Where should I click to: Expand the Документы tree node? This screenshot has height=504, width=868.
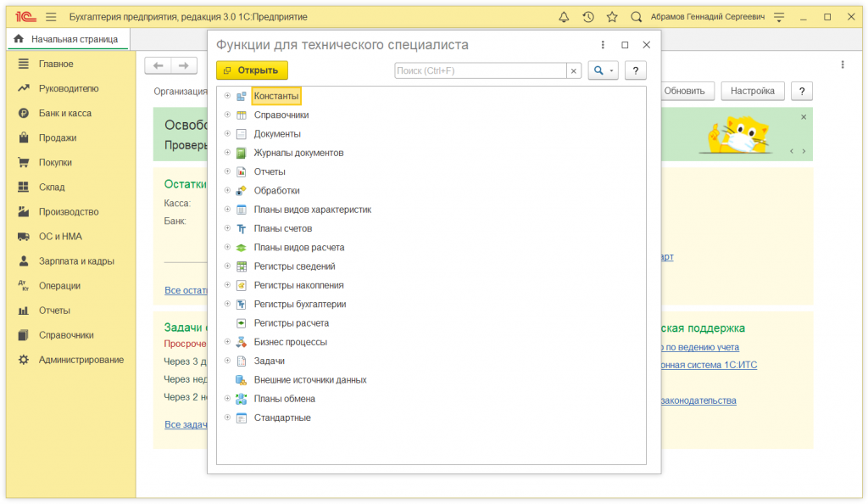tap(227, 134)
